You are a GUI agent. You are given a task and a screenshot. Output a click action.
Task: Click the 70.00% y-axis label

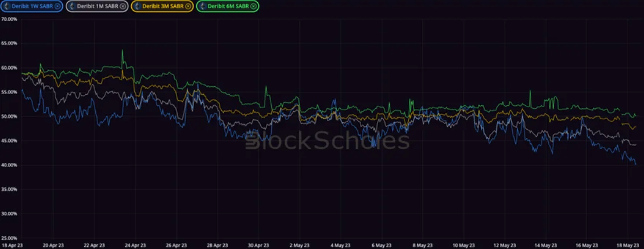[9, 19]
